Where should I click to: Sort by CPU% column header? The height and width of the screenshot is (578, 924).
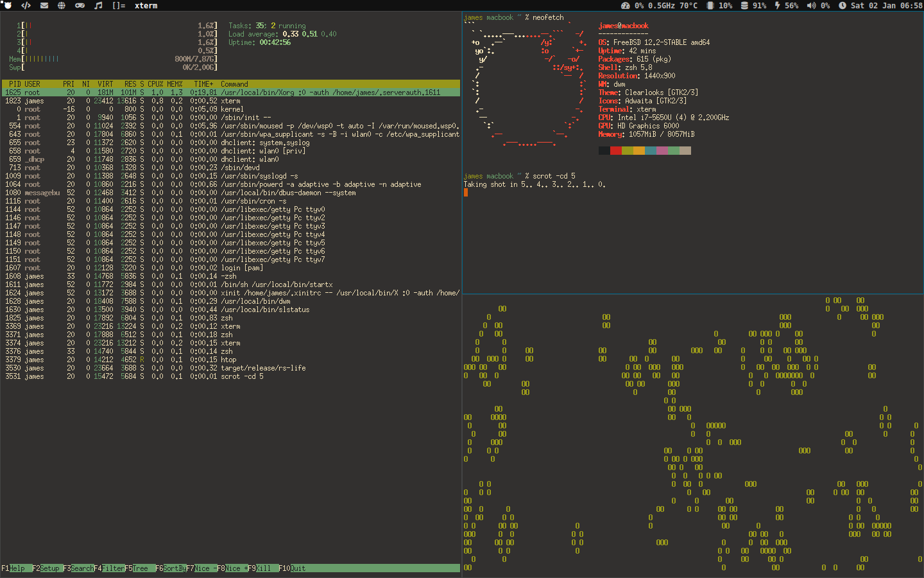pyautogui.click(x=155, y=84)
